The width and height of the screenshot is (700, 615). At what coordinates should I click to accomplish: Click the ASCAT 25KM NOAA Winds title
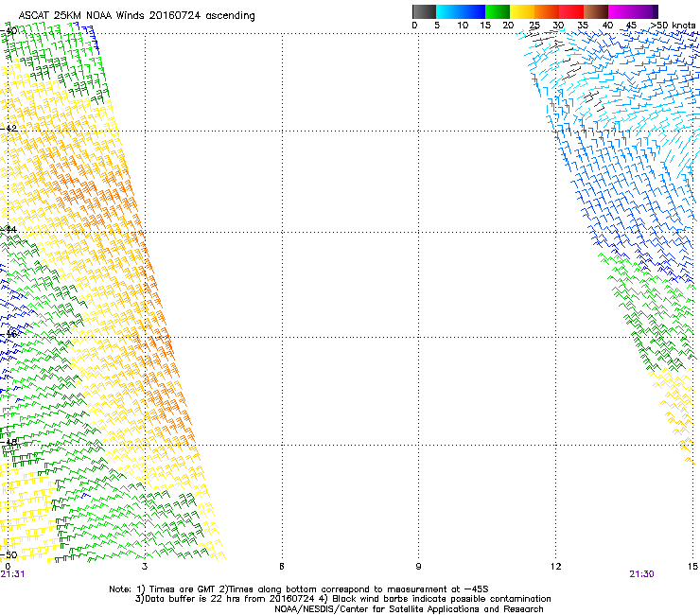click(x=136, y=15)
